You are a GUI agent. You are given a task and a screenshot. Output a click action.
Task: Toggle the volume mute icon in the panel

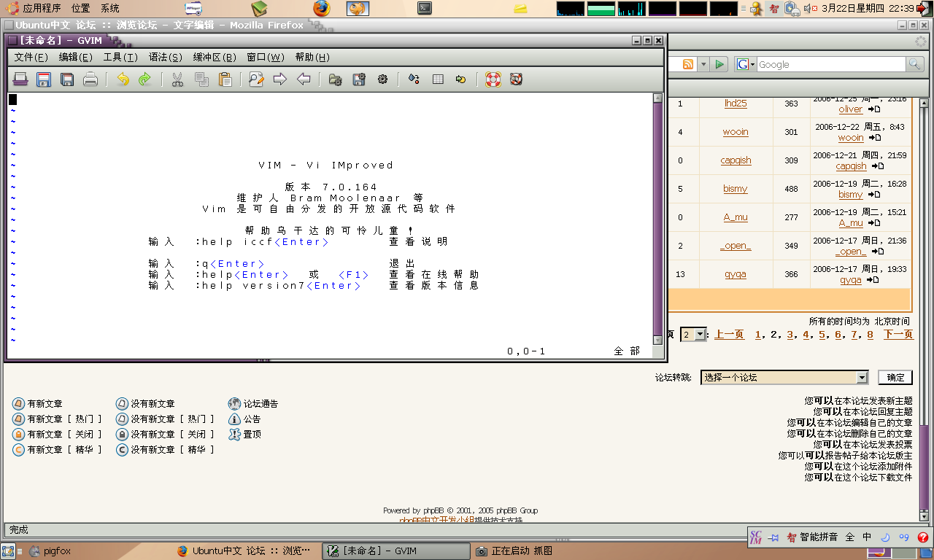coord(809,8)
